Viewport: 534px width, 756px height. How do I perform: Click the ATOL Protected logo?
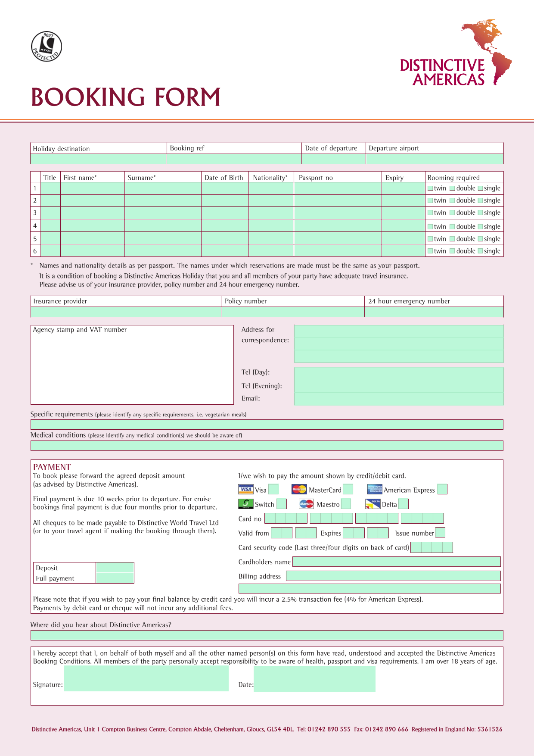click(47, 47)
